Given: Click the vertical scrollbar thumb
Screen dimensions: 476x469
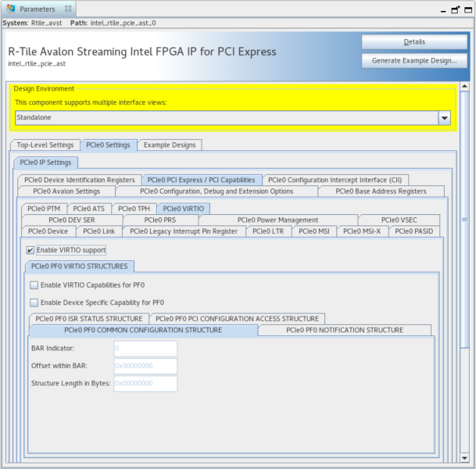Looking at the screenshot, I should pos(464,220).
